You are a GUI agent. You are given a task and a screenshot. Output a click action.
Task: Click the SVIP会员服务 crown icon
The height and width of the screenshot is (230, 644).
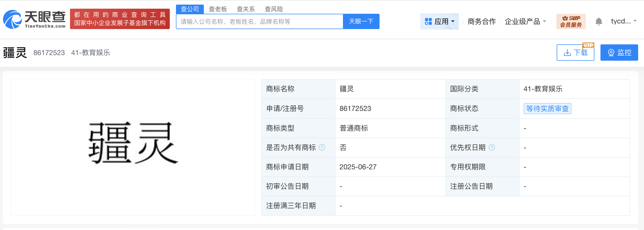coord(566,18)
